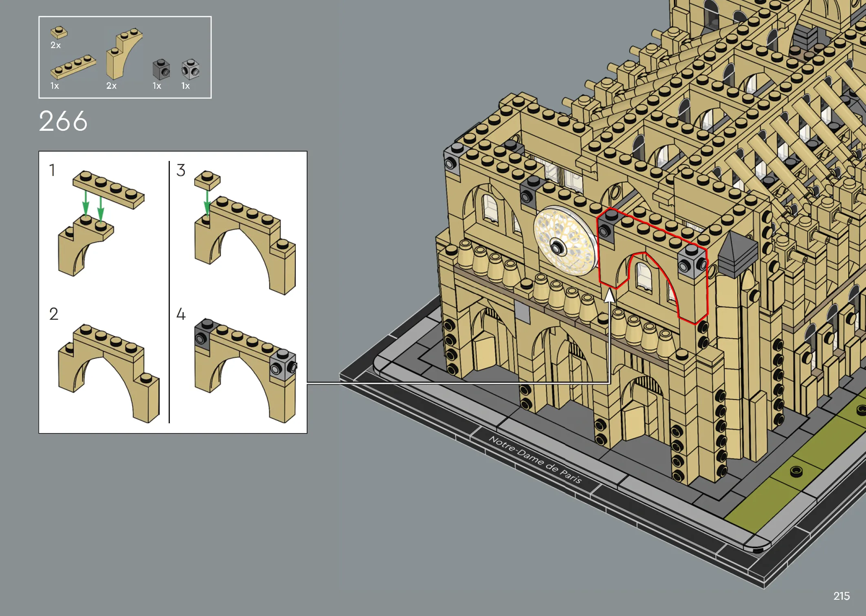Click the white rose window on the facade
This screenshot has height=616, width=866.
point(565,241)
